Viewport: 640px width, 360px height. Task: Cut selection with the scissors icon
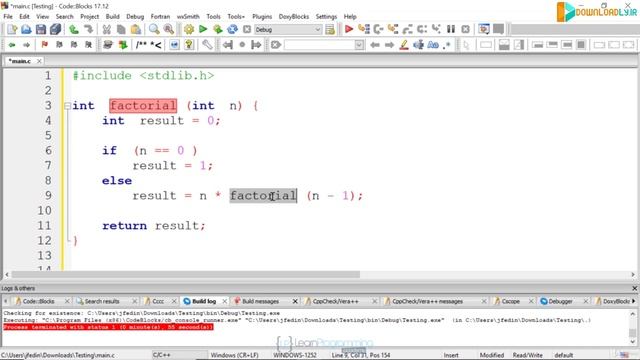tap(107, 29)
